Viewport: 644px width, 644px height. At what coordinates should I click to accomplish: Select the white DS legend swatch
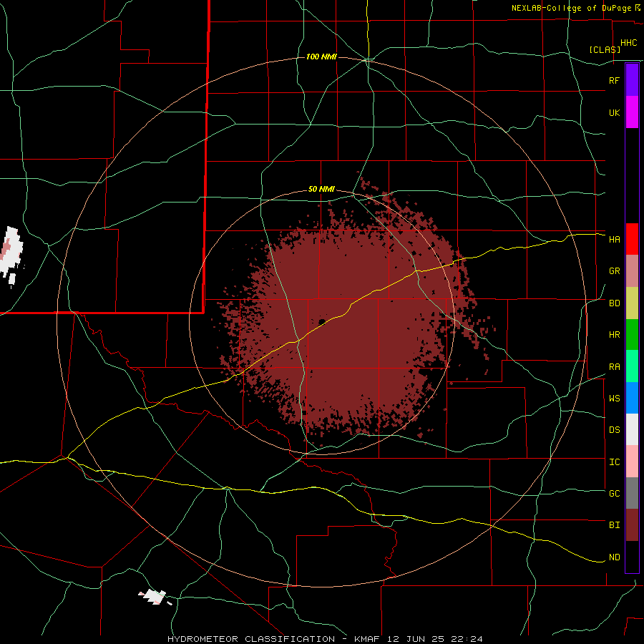[632, 429]
